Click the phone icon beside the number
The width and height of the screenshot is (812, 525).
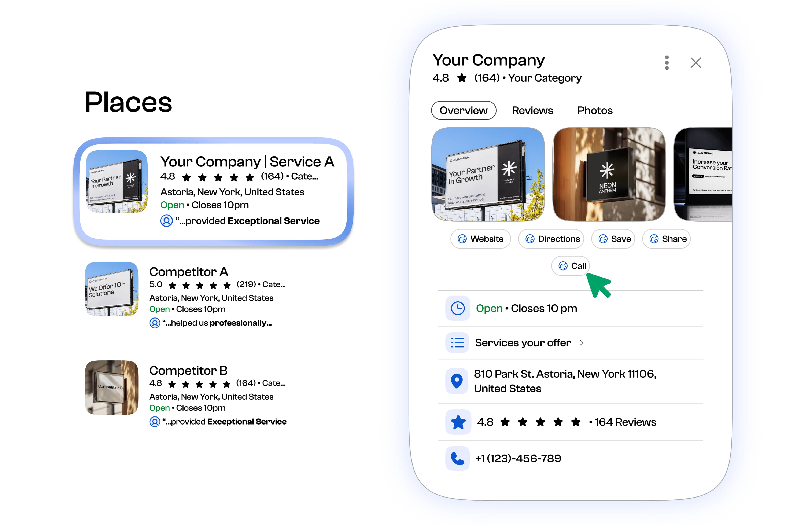(x=457, y=458)
